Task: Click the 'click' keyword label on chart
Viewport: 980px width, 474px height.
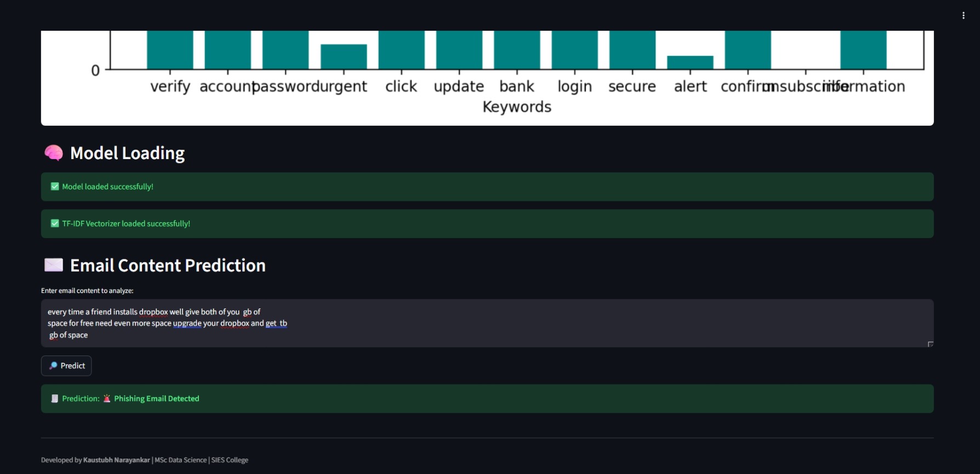Action: (401, 86)
